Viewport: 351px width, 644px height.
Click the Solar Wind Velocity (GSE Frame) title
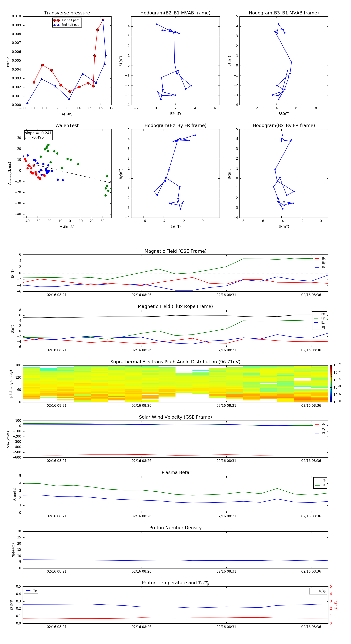(x=175, y=417)
